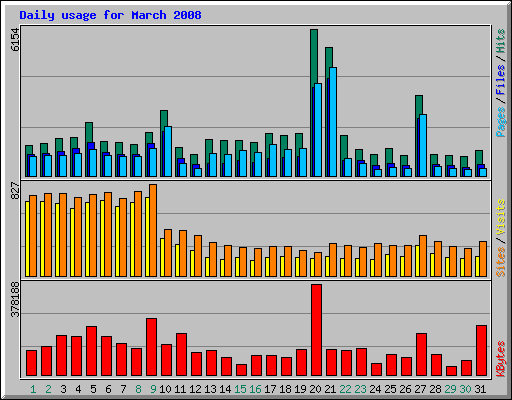Click day 20 on the x-axis

315,389
